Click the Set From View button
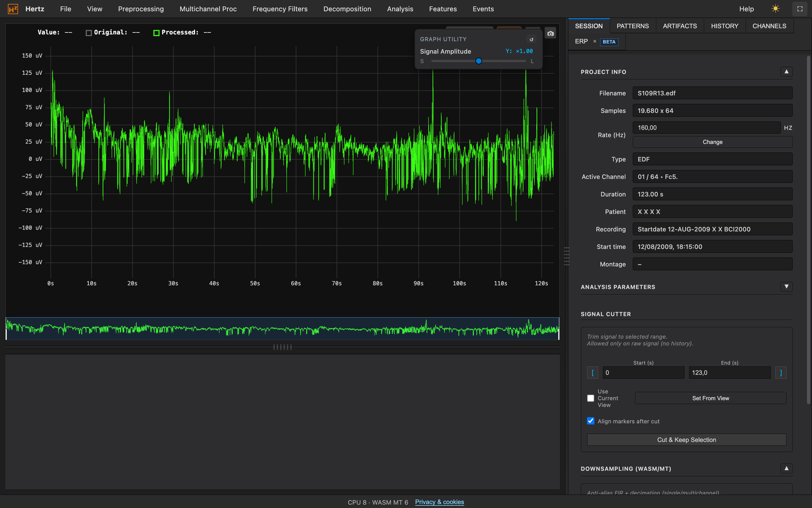Screen dimensions: 812x508 point(710,398)
